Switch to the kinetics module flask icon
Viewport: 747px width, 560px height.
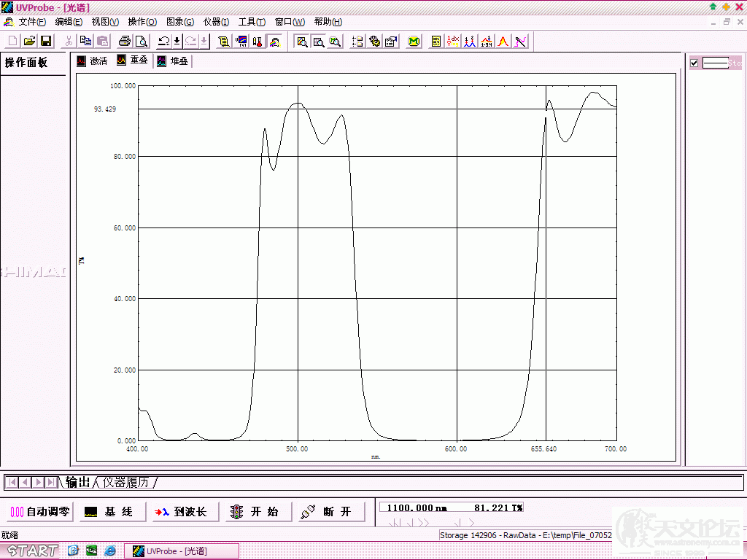point(258,41)
